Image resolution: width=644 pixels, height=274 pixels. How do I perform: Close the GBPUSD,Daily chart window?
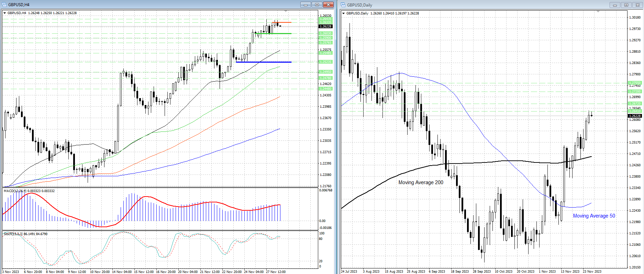pos(637,5)
